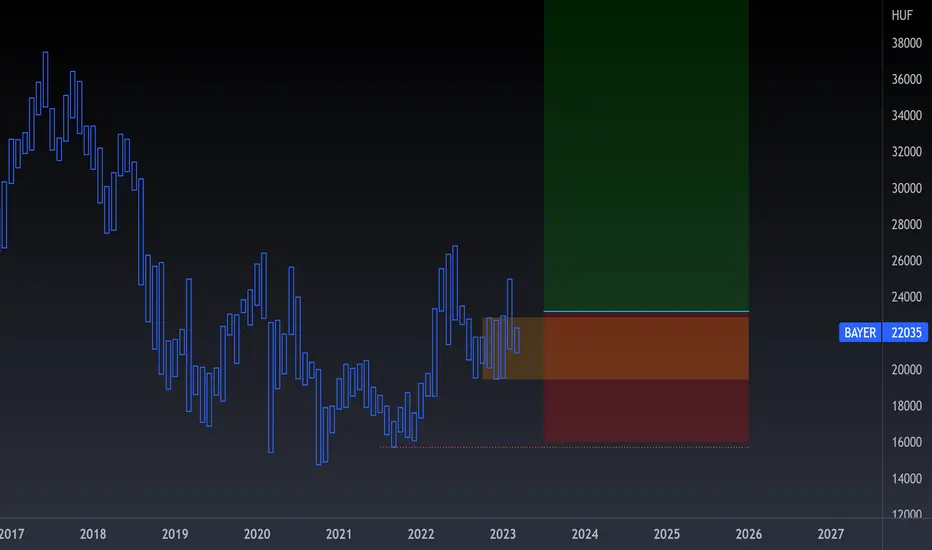Click the 2019 time axis label
Screen dimensions: 932x550
[175, 534]
